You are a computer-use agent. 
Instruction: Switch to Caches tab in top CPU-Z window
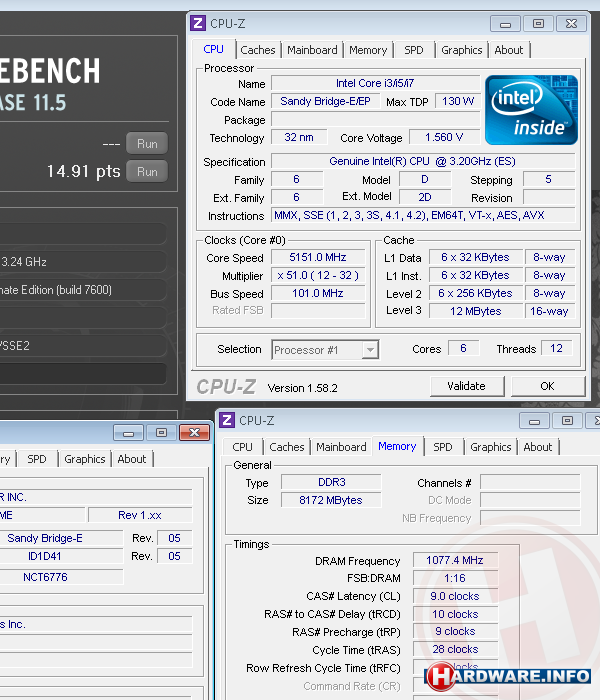[x=258, y=50]
